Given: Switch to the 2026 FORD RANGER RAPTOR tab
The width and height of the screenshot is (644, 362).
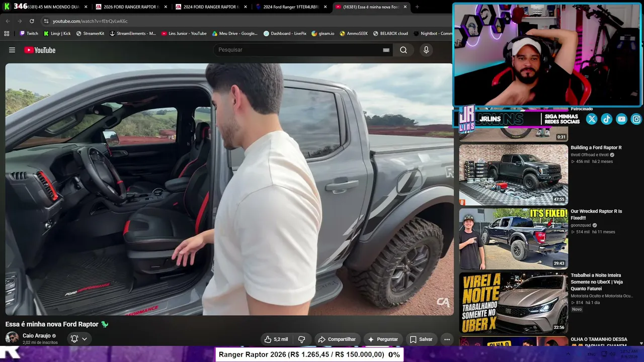Looking at the screenshot, I should tap(130, 7).
